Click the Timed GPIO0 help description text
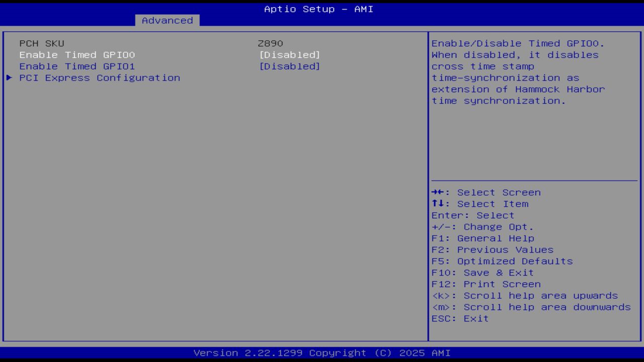 tap(518, 72)
